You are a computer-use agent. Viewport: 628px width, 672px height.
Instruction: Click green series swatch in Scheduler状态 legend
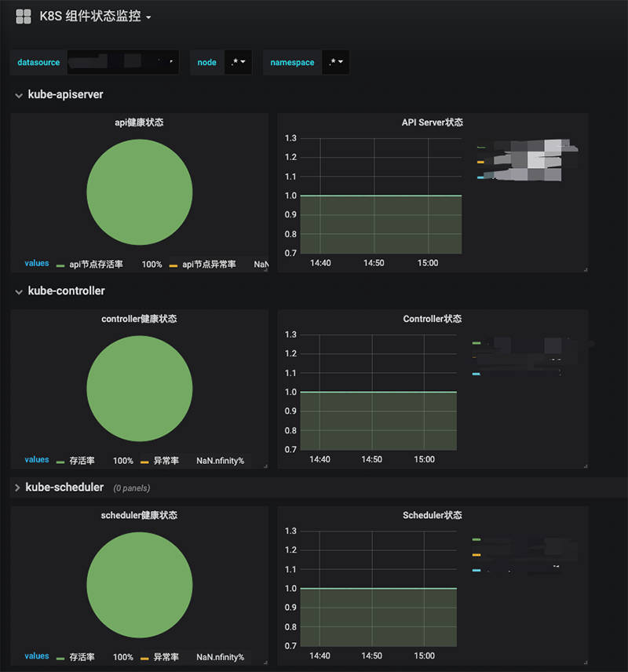[x=476, y=539]
